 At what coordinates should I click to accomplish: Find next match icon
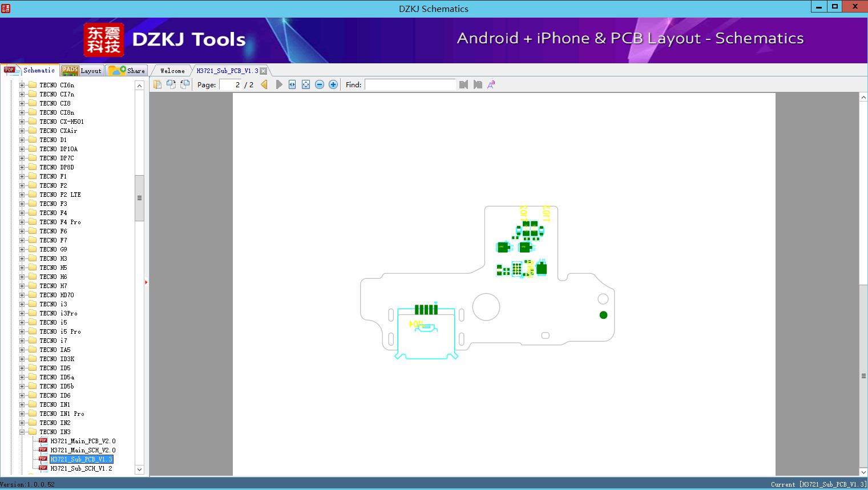[x=478, y=84]
